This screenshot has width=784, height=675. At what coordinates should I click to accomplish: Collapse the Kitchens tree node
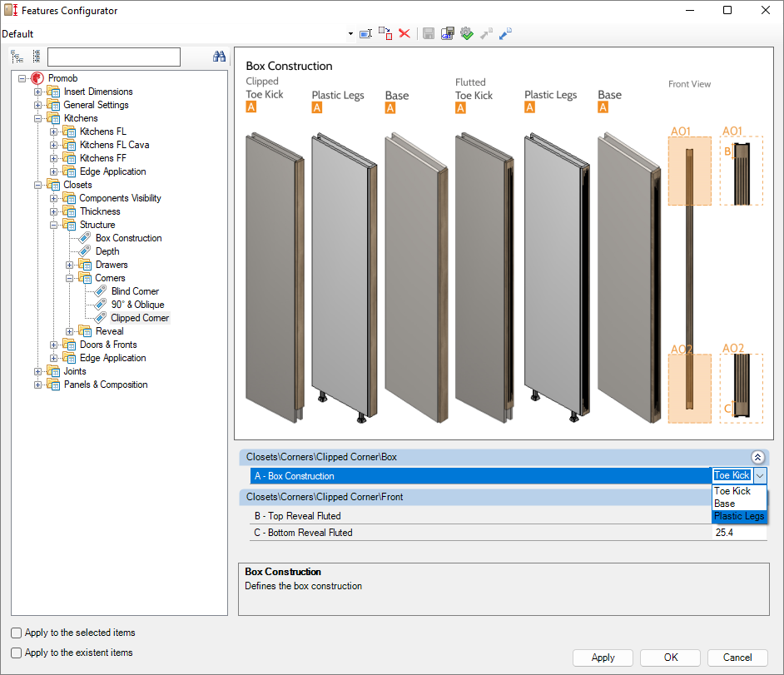pos(38,118)
